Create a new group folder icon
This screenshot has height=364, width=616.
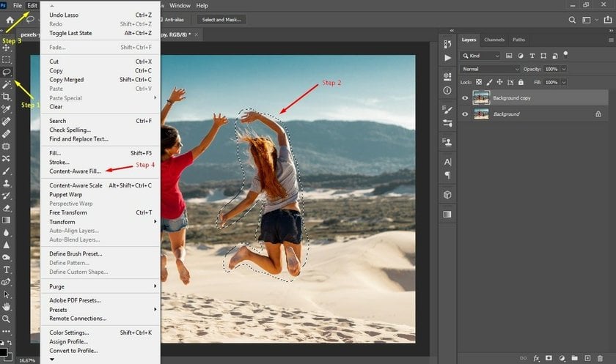point(575,358)
